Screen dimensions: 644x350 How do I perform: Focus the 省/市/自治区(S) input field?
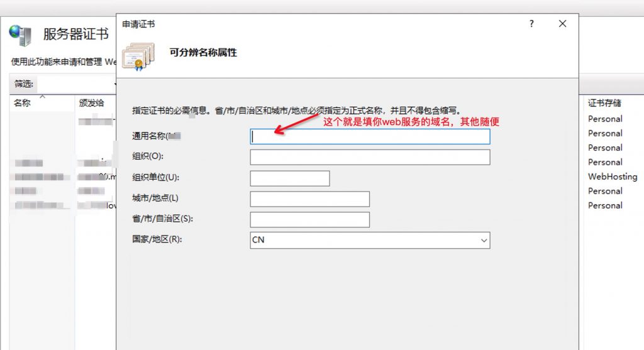click(x=309, y=220)
